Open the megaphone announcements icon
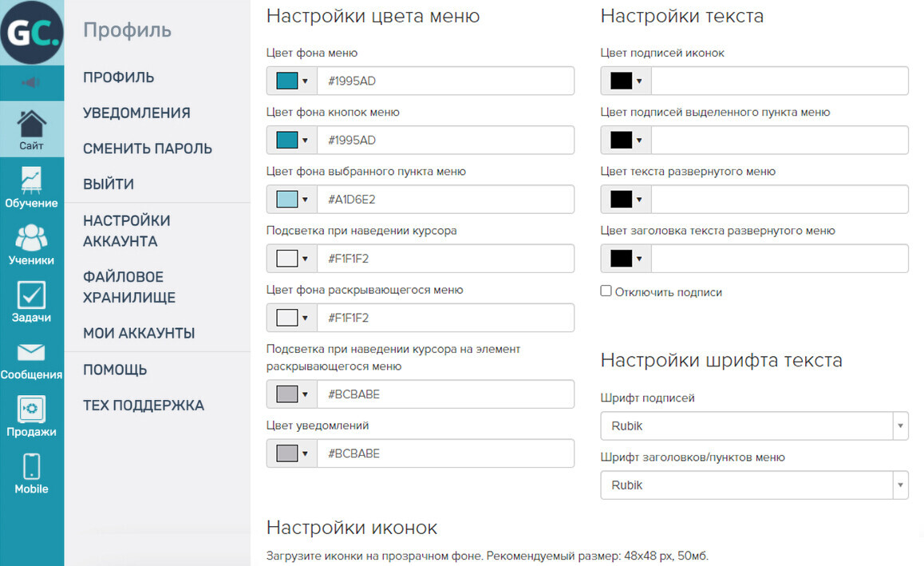 point(31,82)
